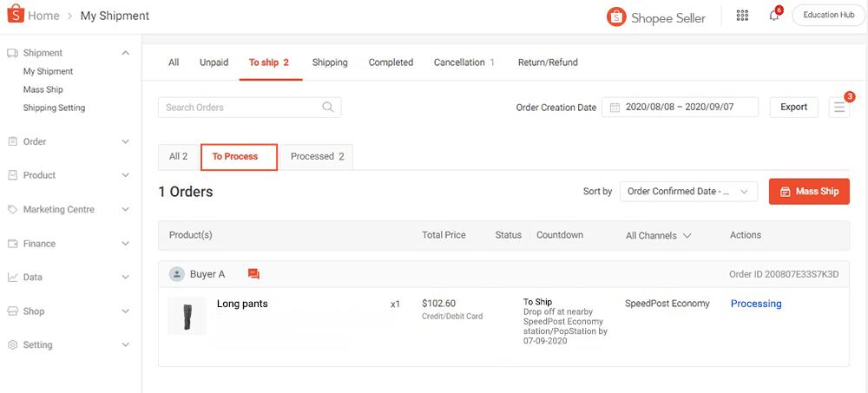The image size is (868, 393).
Task: Open the Sort by dropdown
Action: pyautogui.click(x=688, y=192)
